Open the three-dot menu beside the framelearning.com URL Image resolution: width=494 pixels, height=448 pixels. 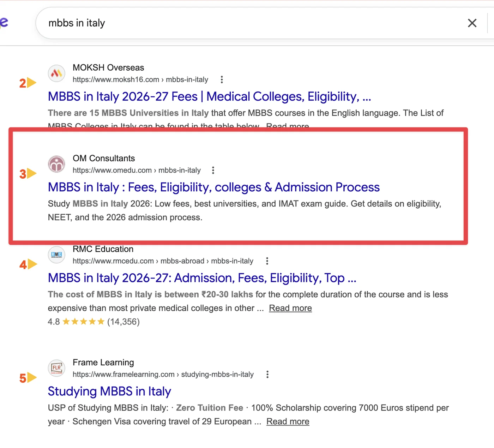pyautogui.click(x=267, y=375)
